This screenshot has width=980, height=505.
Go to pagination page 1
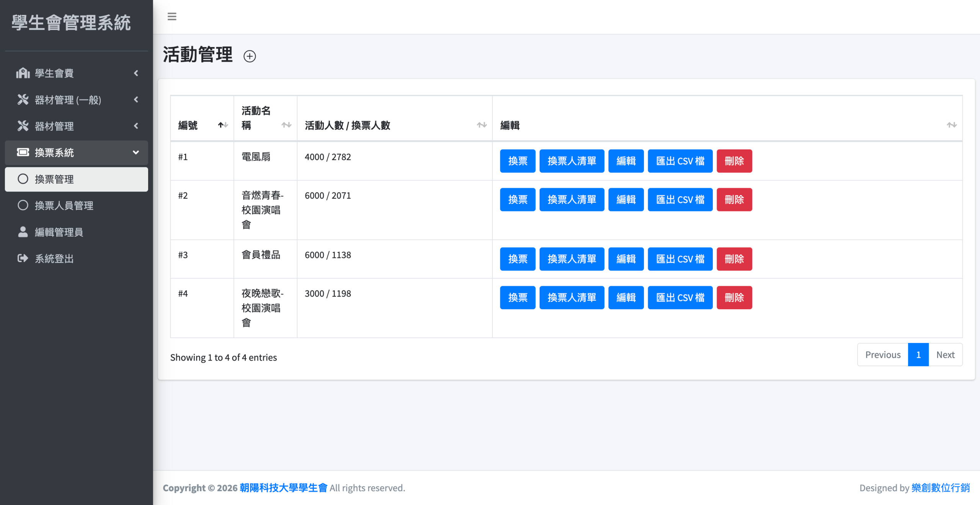918,355
